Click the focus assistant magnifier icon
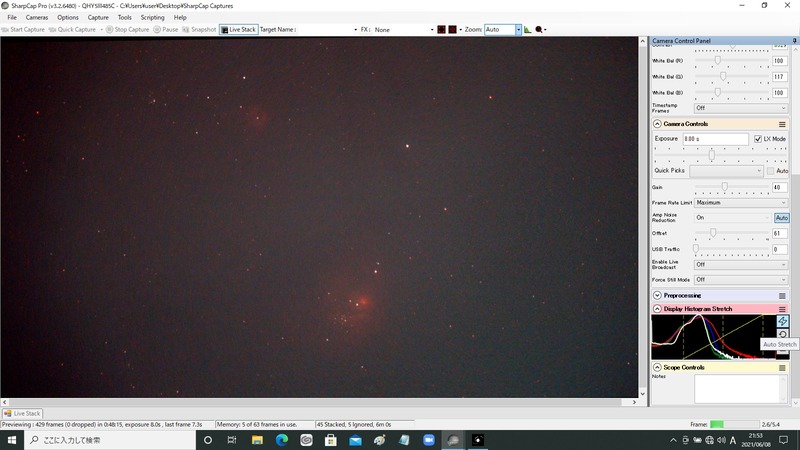The image size is (800, 450). click(x=539, y=30)
